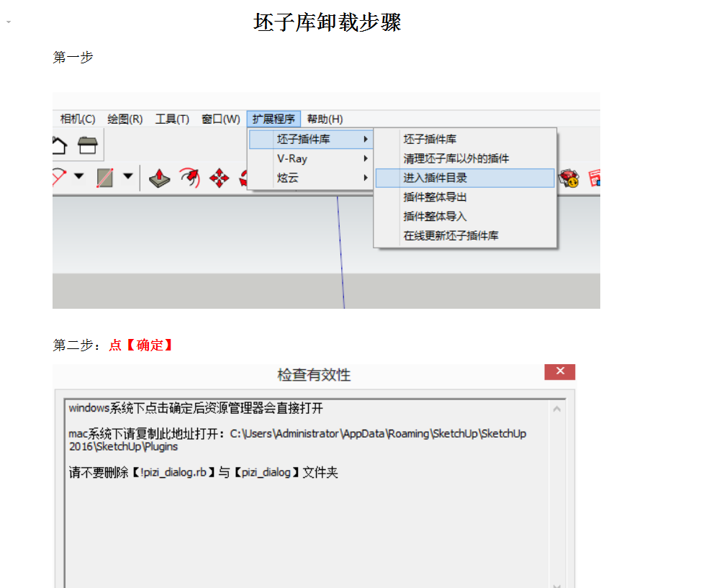The width and height of the screenshot is (714, 588).
Task: Click the windows系统下点击确定 line
Action: click(196, 408)
